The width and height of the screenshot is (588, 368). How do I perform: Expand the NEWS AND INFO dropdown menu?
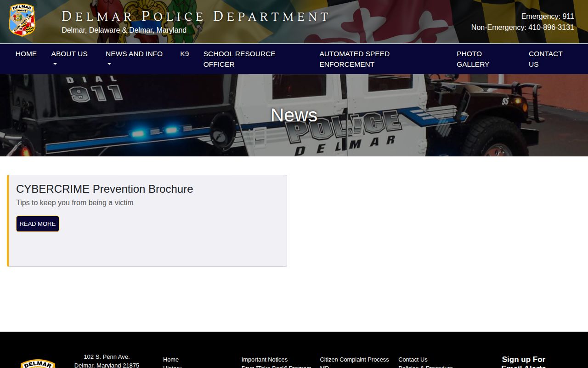tap(134, 59)
